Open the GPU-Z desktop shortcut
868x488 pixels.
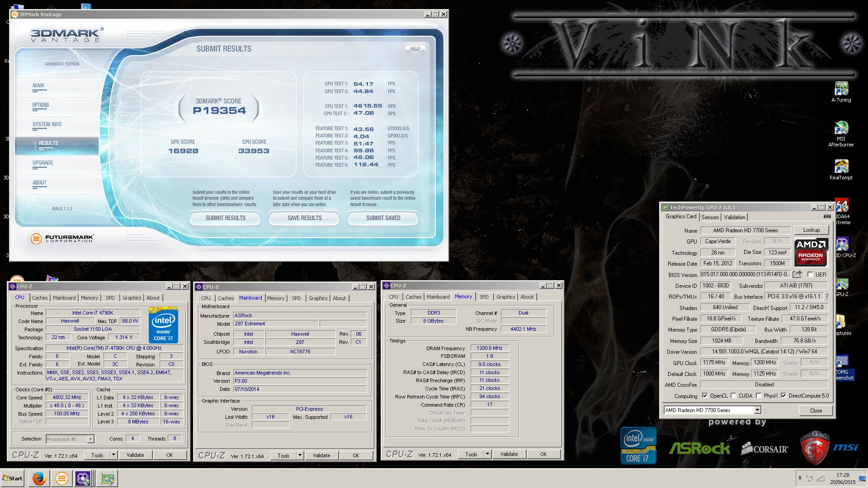842,287
